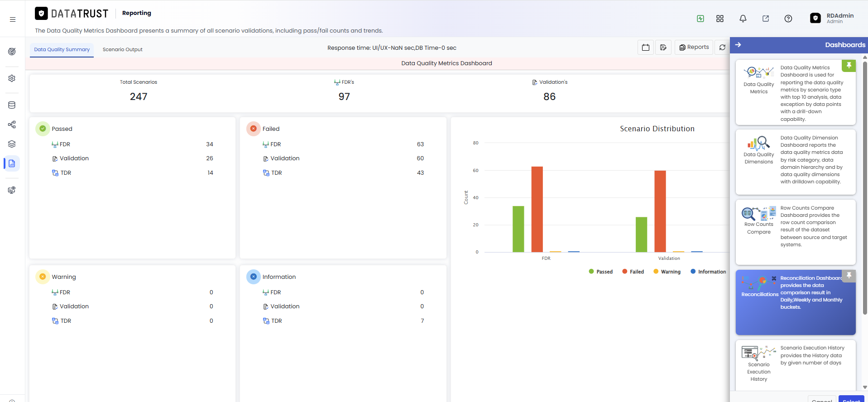Click the external link icon in header
The width and height of the screenshot is (868, 402).
(x=766, y=19)
